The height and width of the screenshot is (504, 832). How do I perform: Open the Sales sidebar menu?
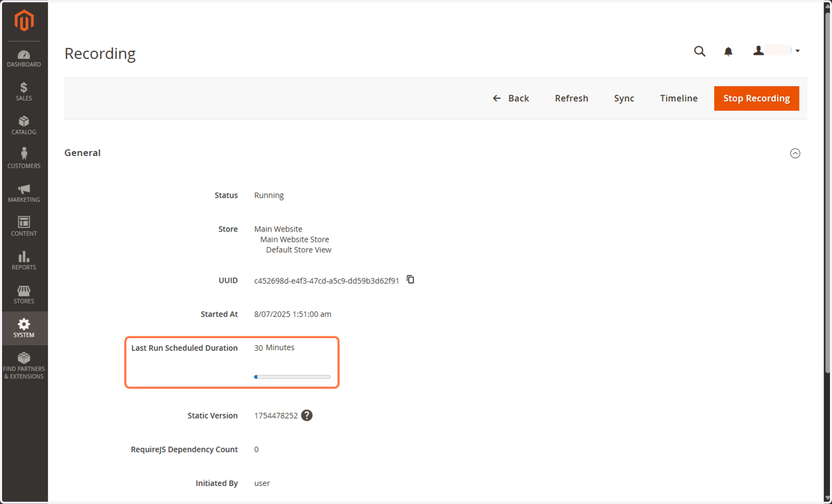(x=24, y=92)
